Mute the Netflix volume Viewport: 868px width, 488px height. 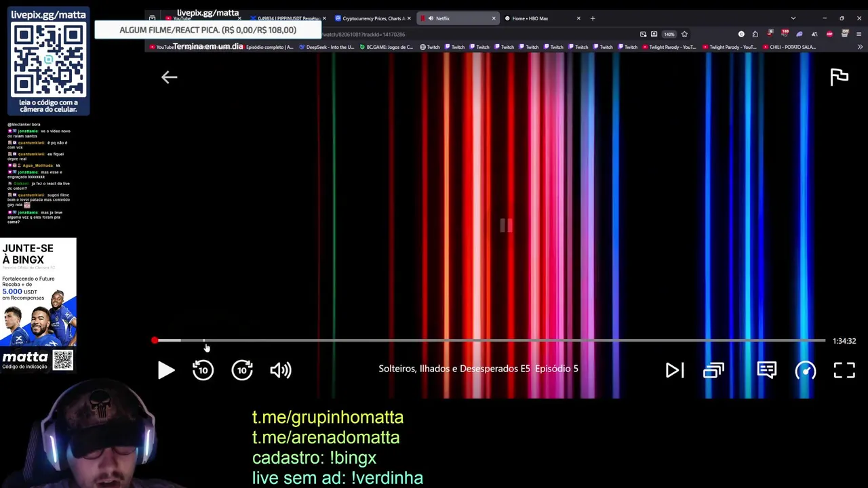(281, 370)
